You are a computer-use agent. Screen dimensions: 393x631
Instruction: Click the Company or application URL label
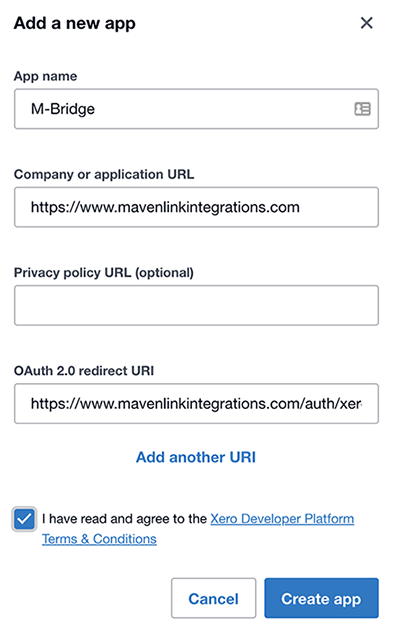point(104,174)
